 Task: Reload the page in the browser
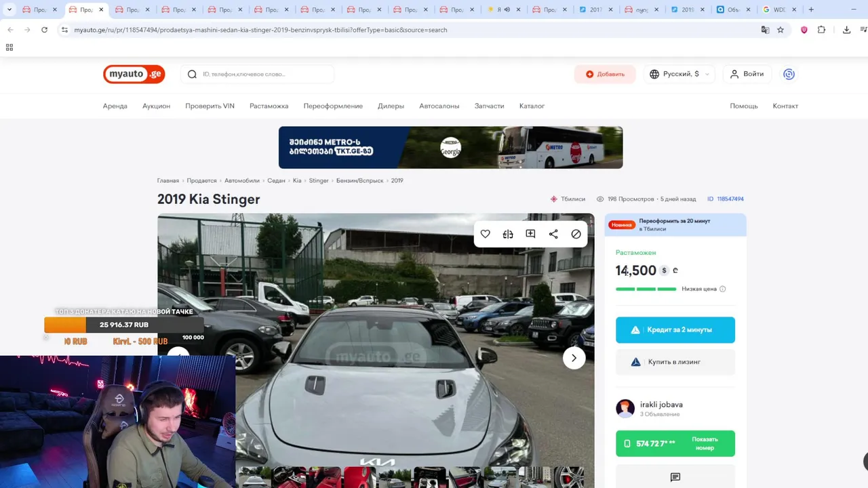tap(44, 30)
